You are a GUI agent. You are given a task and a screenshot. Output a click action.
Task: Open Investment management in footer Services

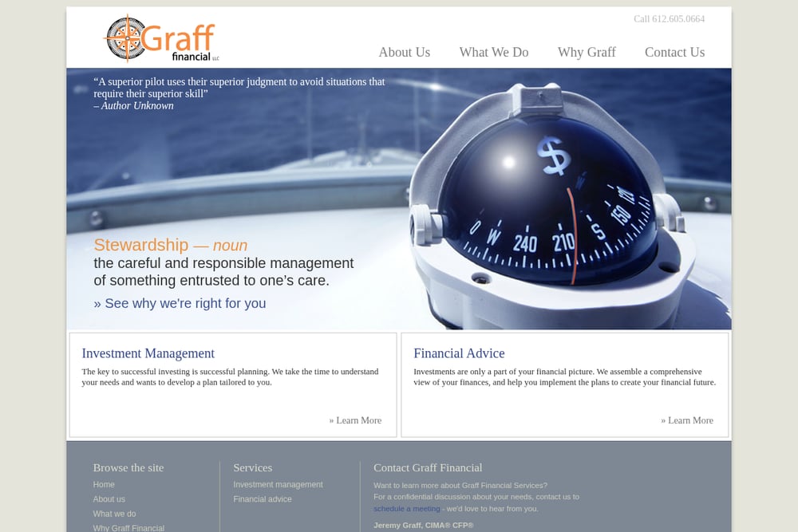click(278, 485)
